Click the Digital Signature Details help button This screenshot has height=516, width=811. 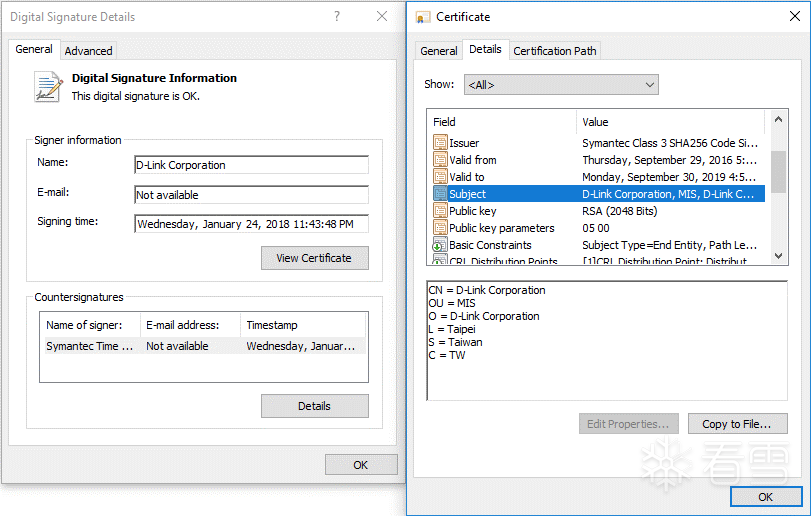337,17
